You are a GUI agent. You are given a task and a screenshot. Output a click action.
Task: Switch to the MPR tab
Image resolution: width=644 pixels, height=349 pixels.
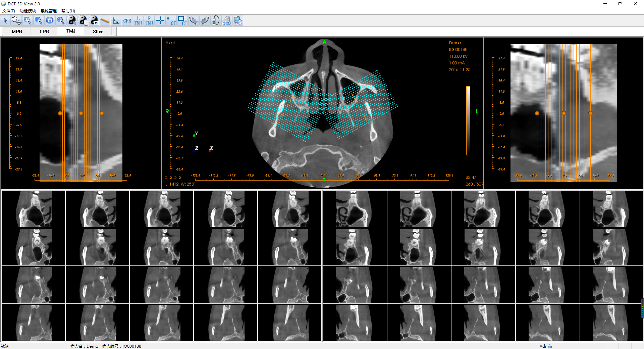point(17,32)
